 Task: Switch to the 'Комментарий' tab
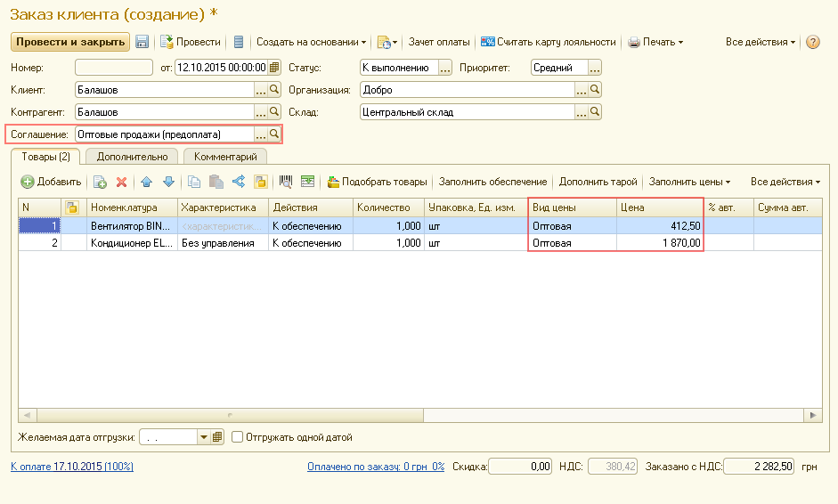pyautogui.click(x=225, y=157)
